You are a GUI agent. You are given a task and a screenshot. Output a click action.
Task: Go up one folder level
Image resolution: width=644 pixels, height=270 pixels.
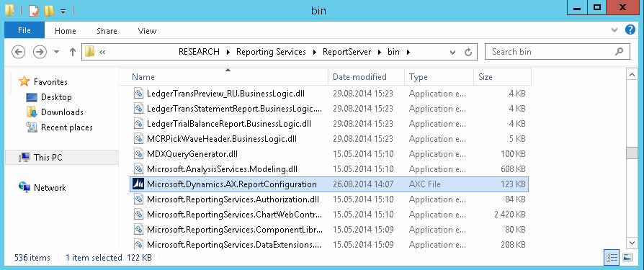coord(73,52)
